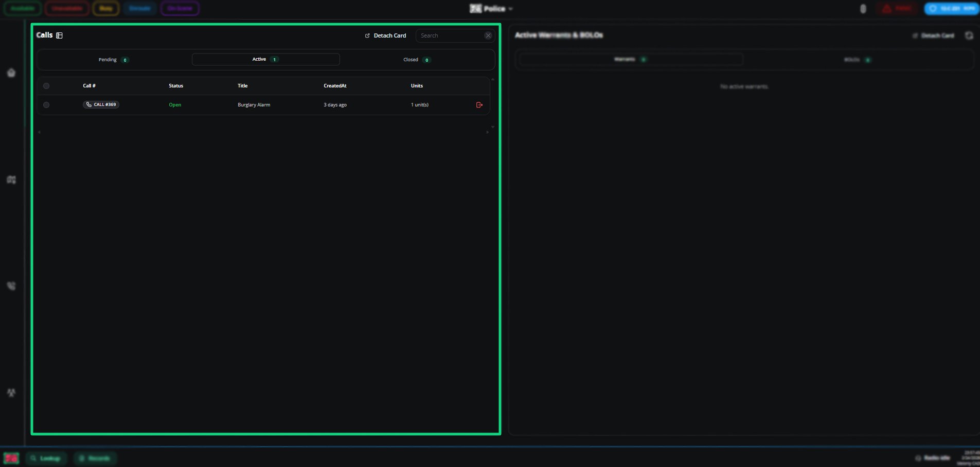Sort by the Call # column header
The height and width of the screenshot is (467, 980).
pos(89,86)
